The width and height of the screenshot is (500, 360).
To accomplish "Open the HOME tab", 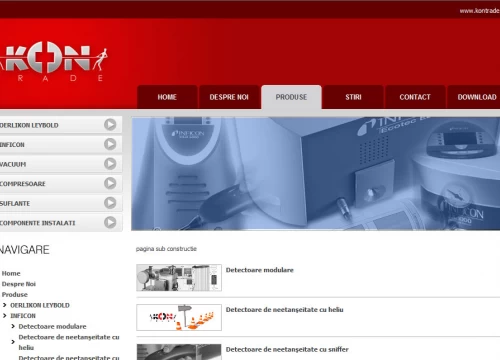I will tap(167, 97).
